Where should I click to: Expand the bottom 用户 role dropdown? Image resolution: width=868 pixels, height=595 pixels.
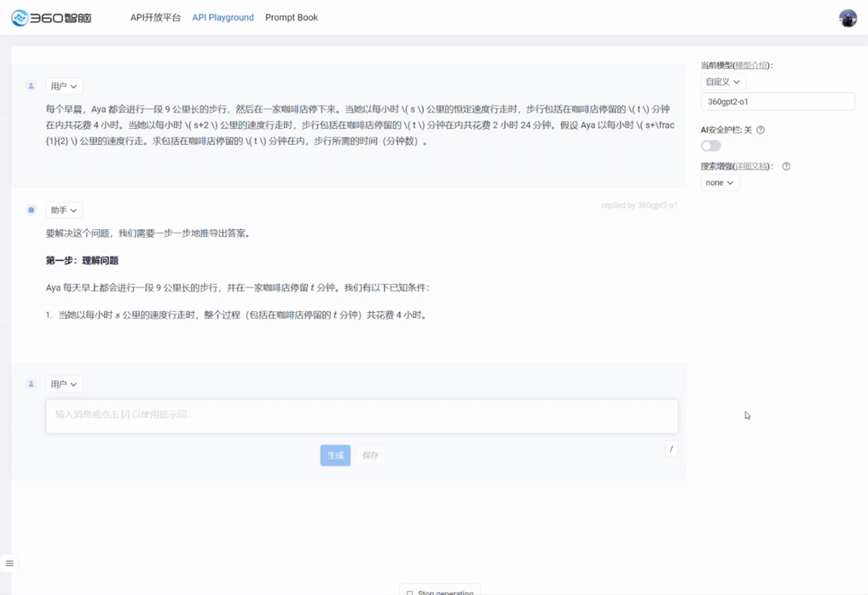64,384
